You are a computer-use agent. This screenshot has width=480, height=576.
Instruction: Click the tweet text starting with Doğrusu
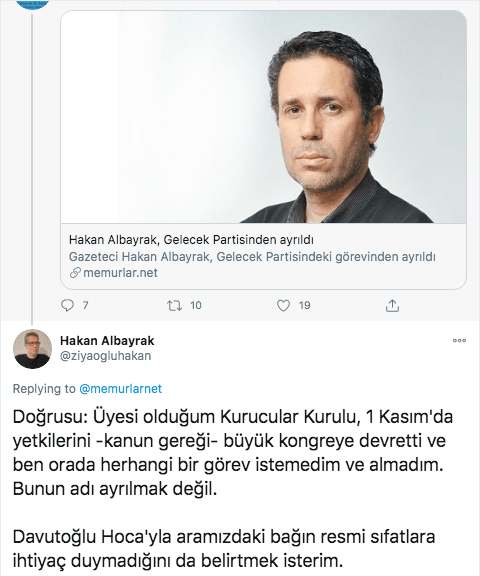click(233, 453)
